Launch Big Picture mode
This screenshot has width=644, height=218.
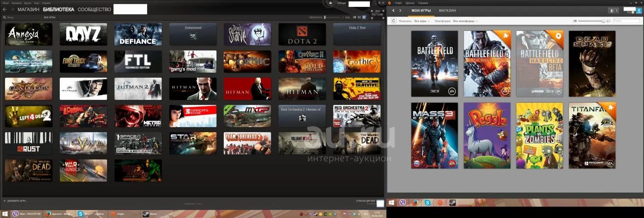377,14
